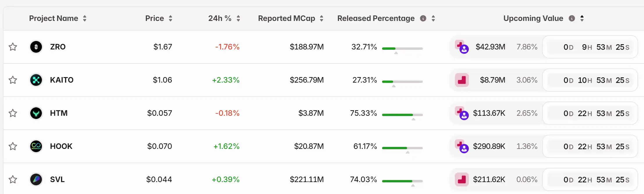Viewport: 644px width, 194px height.
Task: Sort by Reported MCap column header
Action: point(322,18)
